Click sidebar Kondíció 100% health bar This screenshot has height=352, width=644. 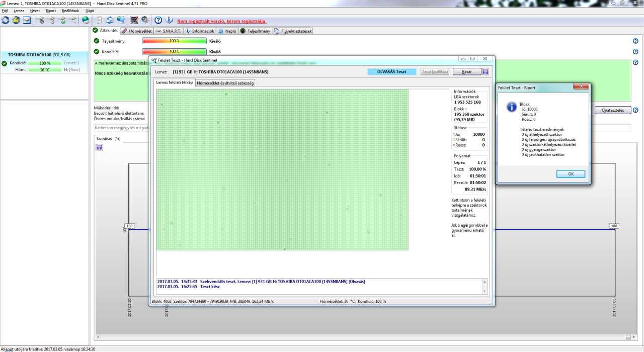click(x=45, y=63)
